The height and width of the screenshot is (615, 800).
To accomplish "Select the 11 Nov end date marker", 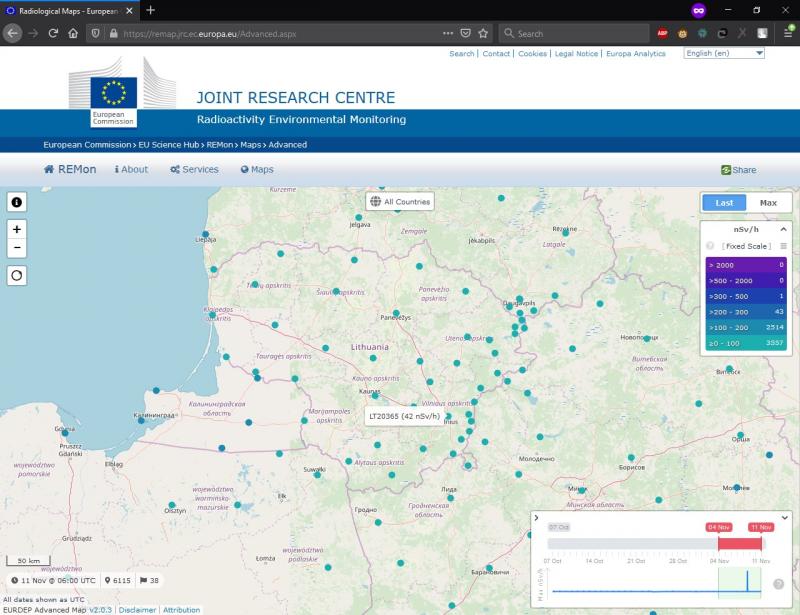I will (761, 527).
